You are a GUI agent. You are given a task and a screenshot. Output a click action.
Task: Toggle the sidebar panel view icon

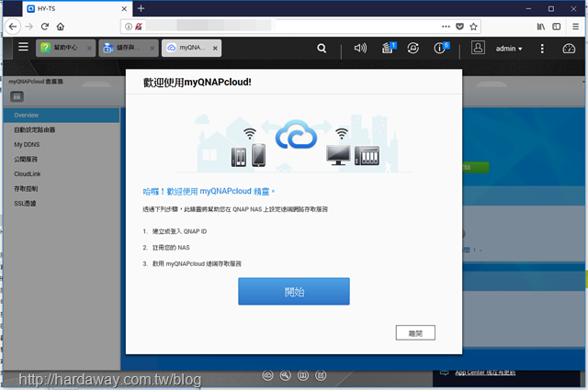17,96
